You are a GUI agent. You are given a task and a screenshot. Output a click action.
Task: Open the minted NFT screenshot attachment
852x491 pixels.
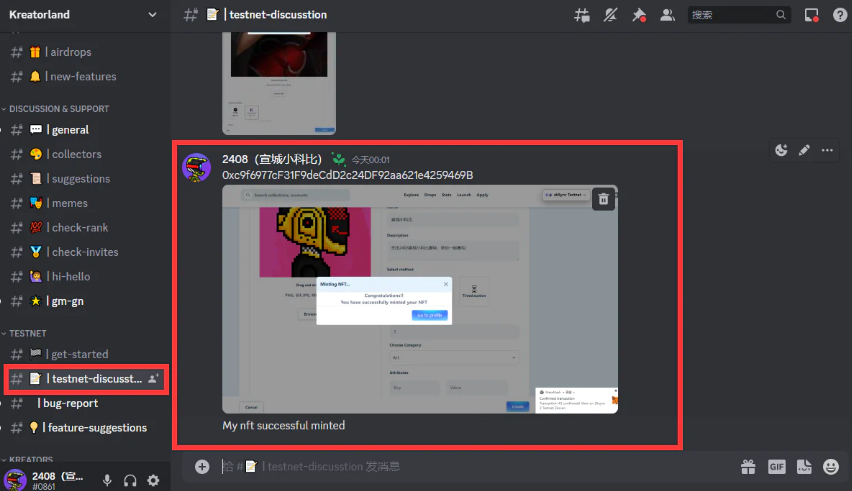(419, 299)
